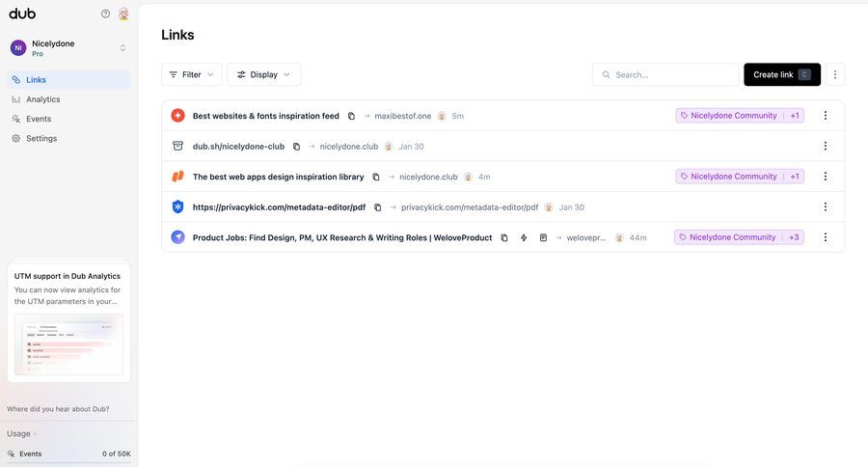
Task: Click +3 tag count on Product Jobs row
Action: click(x=794, y=237)
